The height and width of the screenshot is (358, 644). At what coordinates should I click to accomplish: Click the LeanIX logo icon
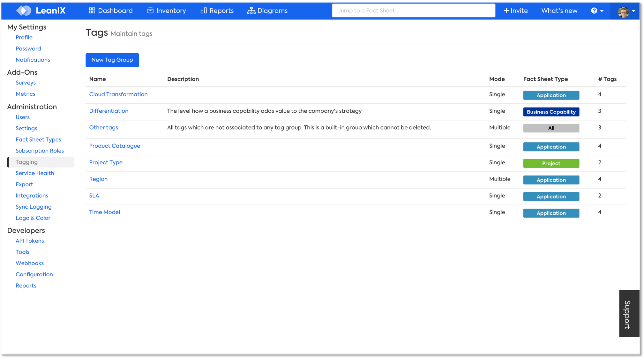24,11
